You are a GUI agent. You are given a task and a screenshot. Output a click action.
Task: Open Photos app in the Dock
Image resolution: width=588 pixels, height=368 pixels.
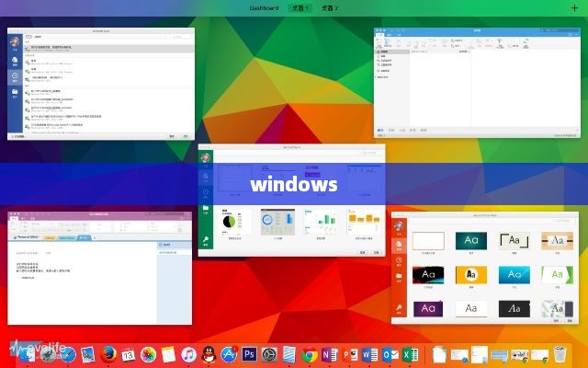tap(148, 354)
